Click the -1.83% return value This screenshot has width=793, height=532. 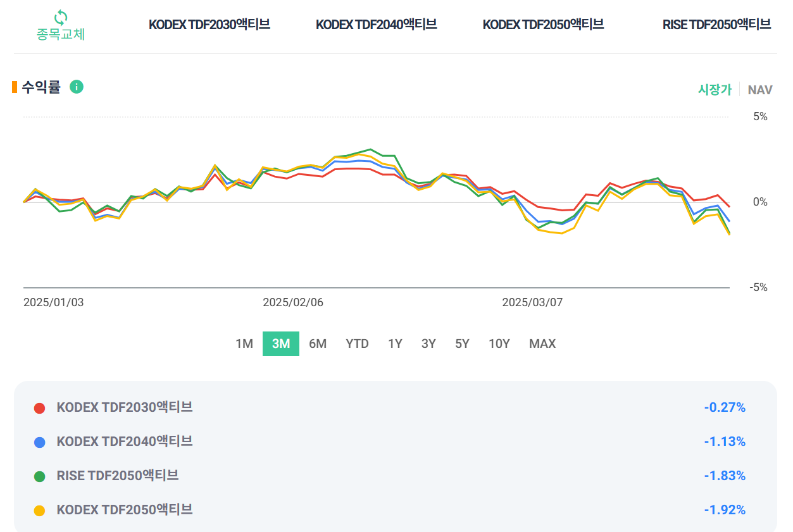pos(725,476)
